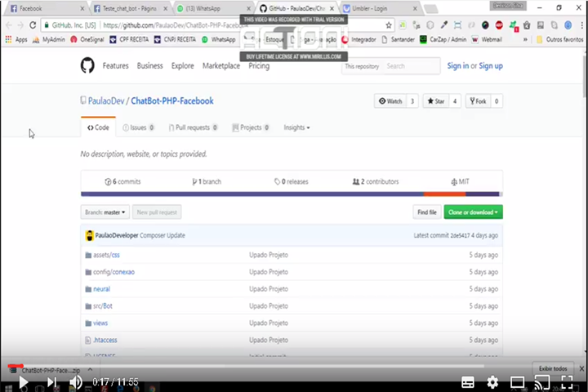Screen dimensions: 588x392
Task: Open the config/conexao folder
Action: click(x=114, y=272)
